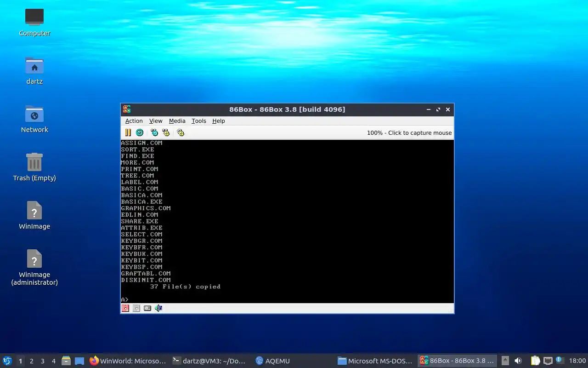Click the clipboard tray icon
This screenshot has height=368, width=588.
(535, 361)
